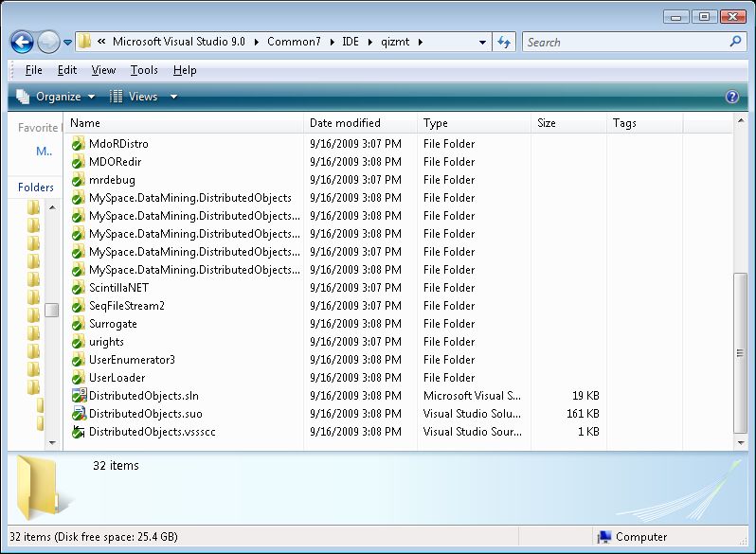Select the 161 KB size cell
The width and height of the screenshot is (756, 554).
[x=583, y=414]
